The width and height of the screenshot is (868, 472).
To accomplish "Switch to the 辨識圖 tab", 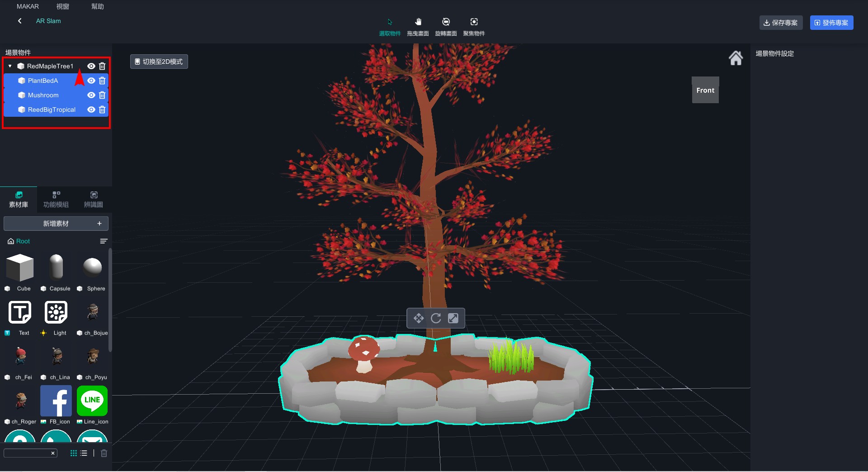I will coord(94,200).
